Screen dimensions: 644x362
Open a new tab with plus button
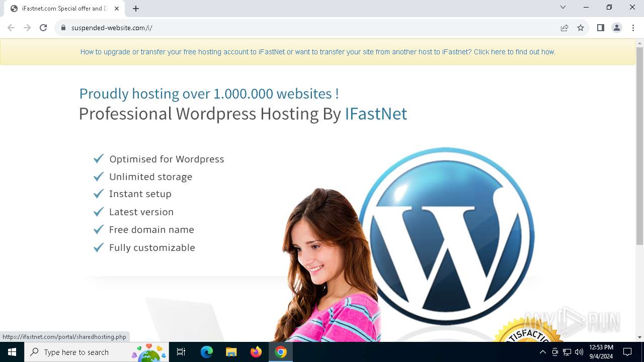point(136,9)
